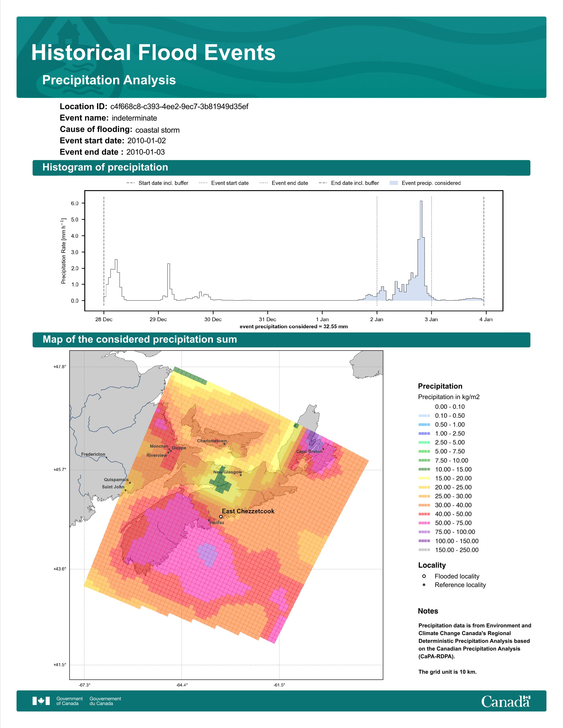Image resolution: width=563 pixels, height=728 pixels.
Task: Click the Dieppe label on the map
Action: (x=179, y=448)
